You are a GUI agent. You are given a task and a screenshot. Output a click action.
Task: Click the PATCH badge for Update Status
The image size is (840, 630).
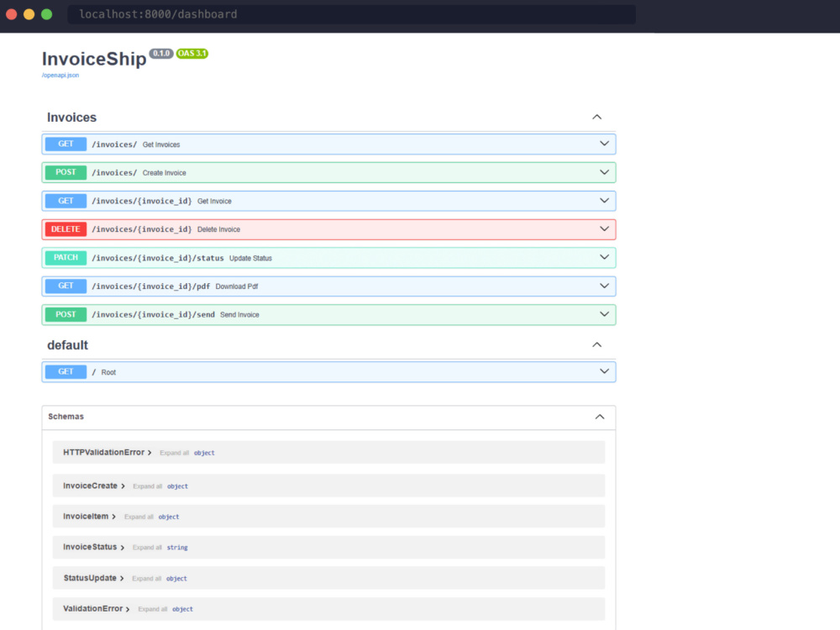66,258
